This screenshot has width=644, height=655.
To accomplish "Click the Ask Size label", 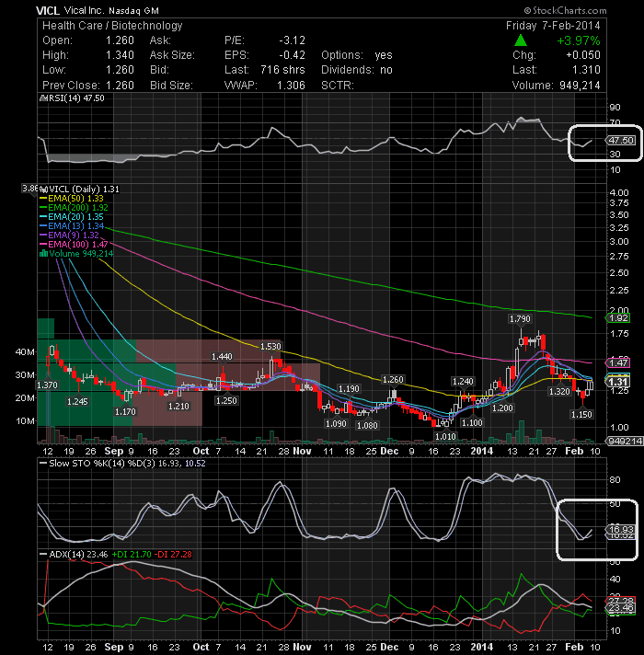I will pos(172,55).
